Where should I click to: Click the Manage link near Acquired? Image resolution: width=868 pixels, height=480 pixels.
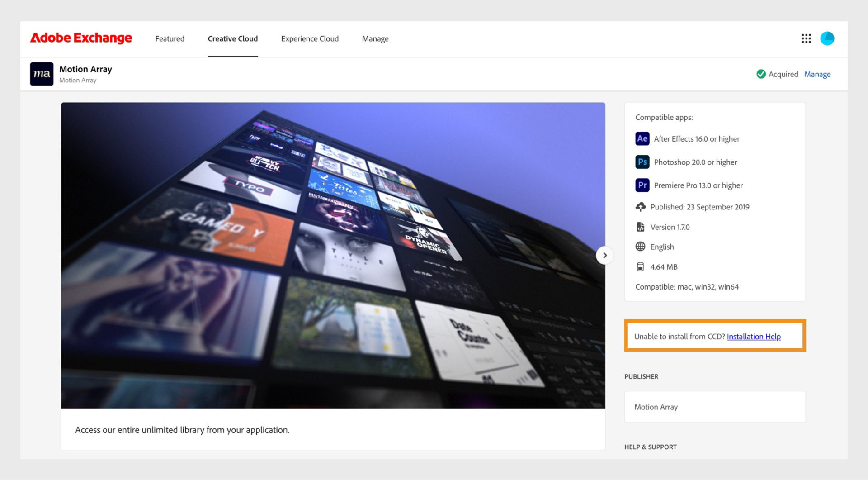817,74
